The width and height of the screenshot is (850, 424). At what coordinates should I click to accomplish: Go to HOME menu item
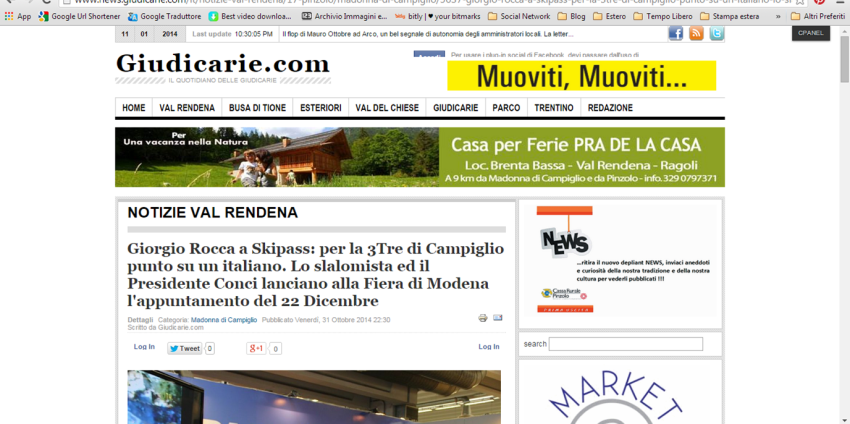[133, 108]
